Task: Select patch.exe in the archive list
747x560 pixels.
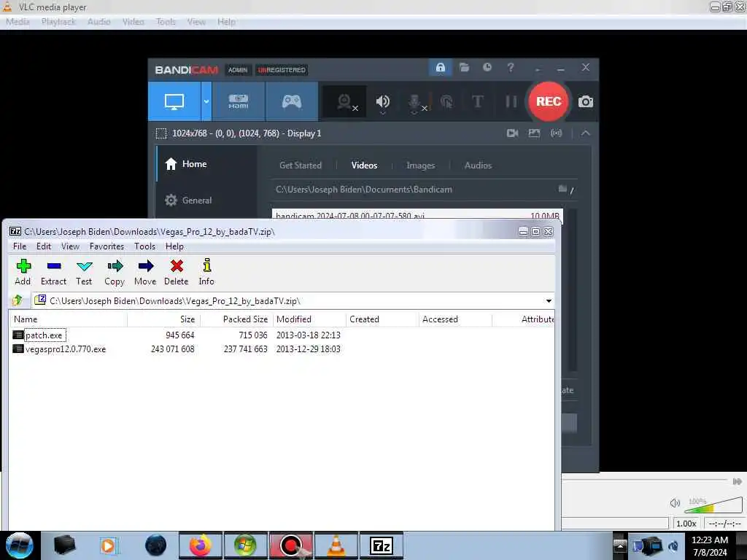Action: (x=44, y=335)
